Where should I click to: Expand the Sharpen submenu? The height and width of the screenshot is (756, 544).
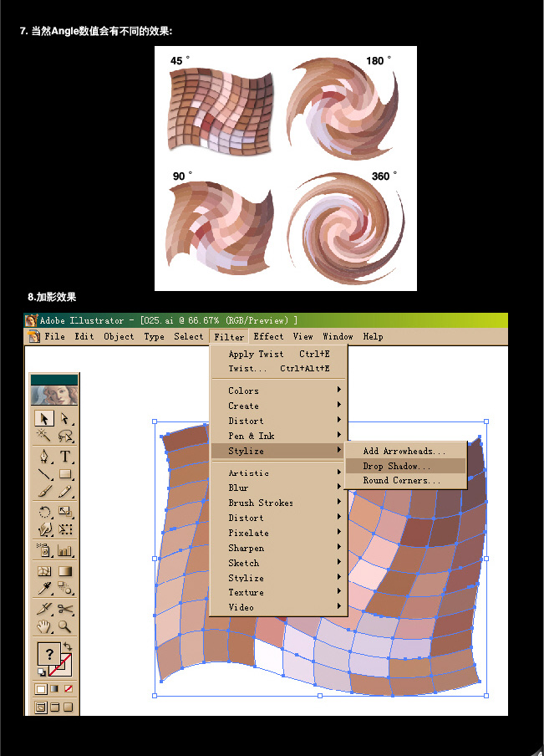point(278,548)
